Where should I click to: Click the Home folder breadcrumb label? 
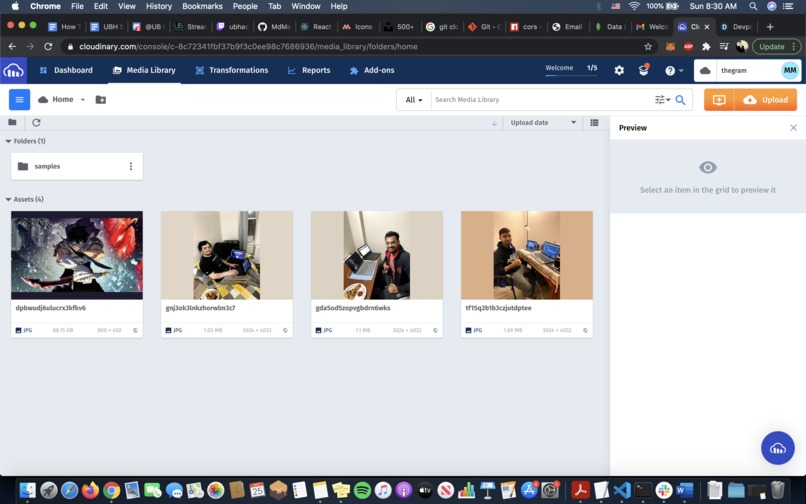62,99
